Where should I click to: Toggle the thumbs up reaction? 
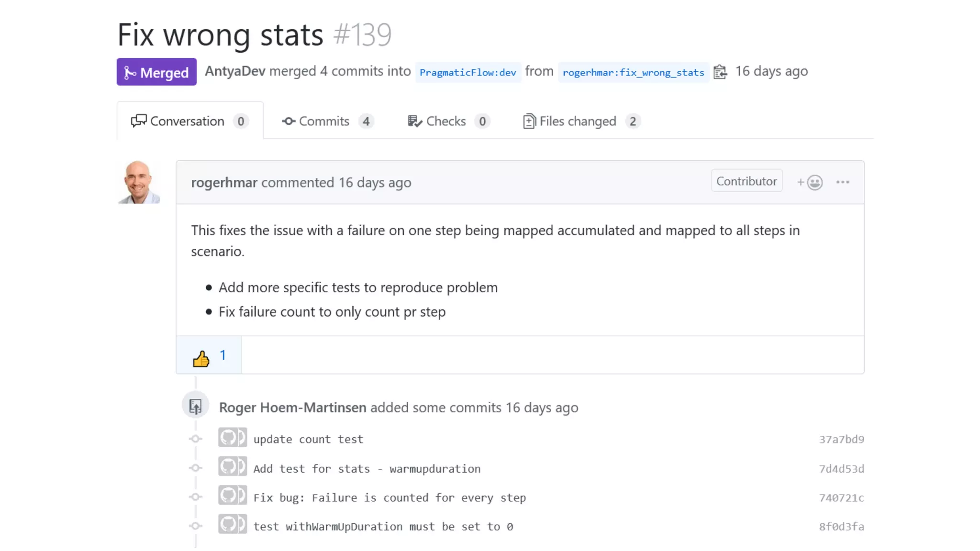tap(209, 356)
